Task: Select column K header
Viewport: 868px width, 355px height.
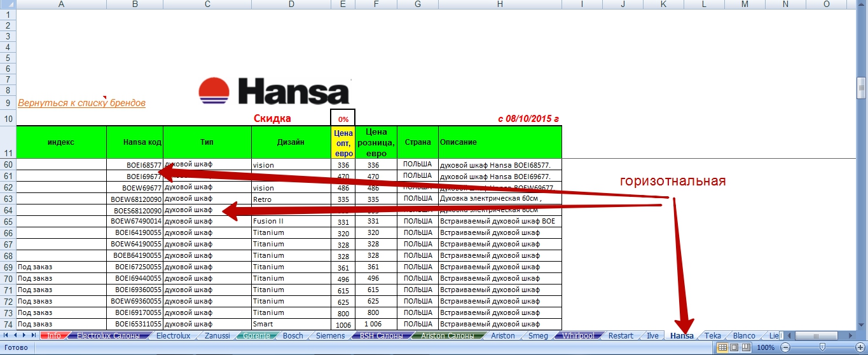Action: (x=663, y=4)
